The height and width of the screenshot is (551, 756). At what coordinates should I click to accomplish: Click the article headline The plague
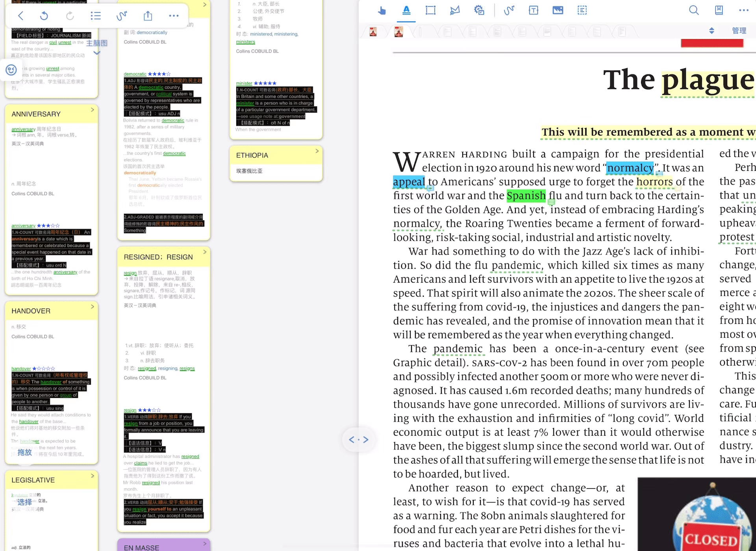point(679,80)
